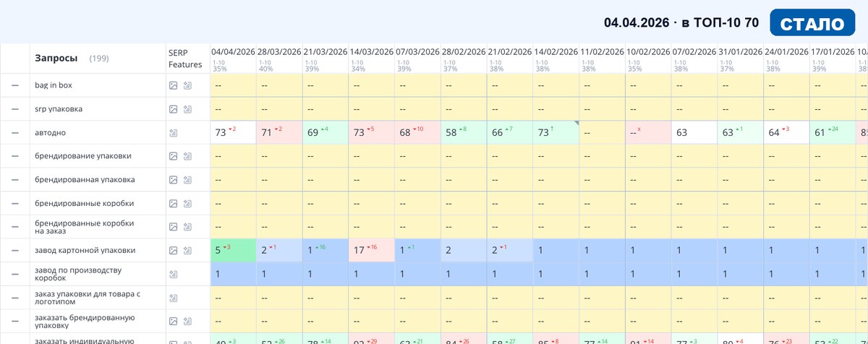Select the 14/02/2026 date column header
Viewport: 868px width, 344px height.
coord(556,52)
